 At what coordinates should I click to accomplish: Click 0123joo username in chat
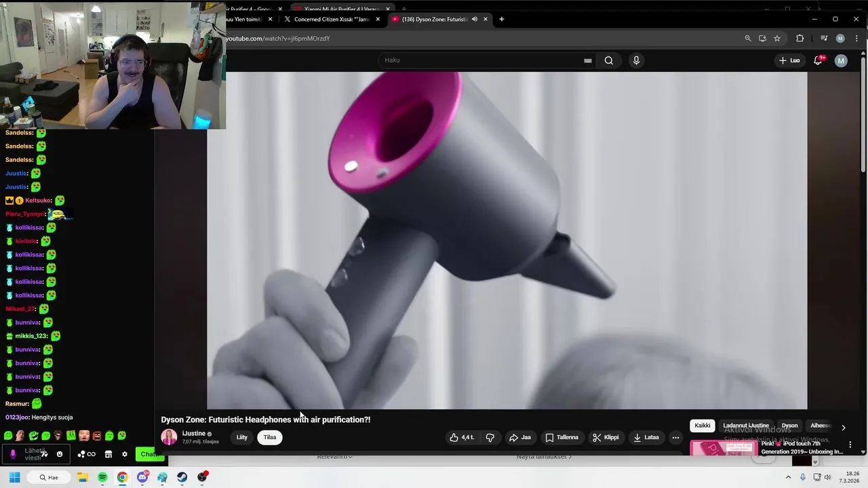(17, 418)
